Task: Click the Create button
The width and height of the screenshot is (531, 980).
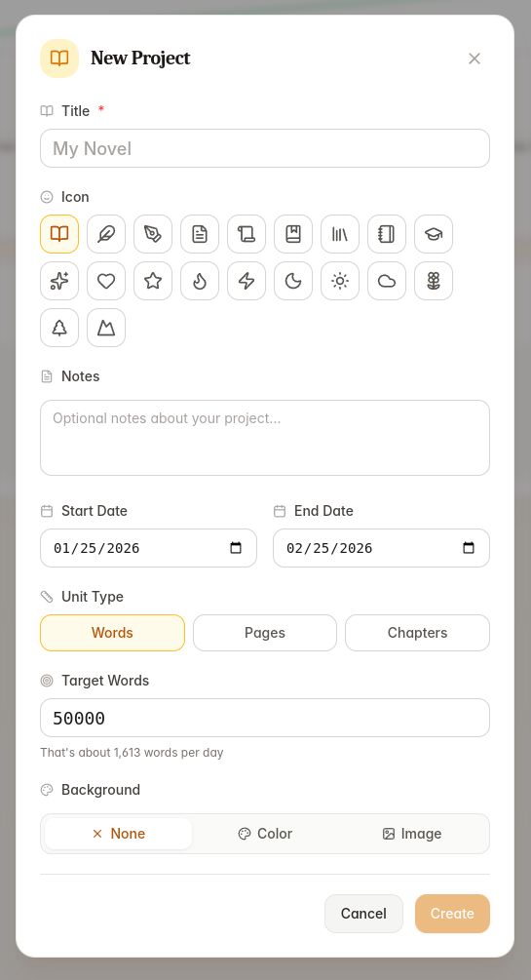Action: (x=452, y=914)
